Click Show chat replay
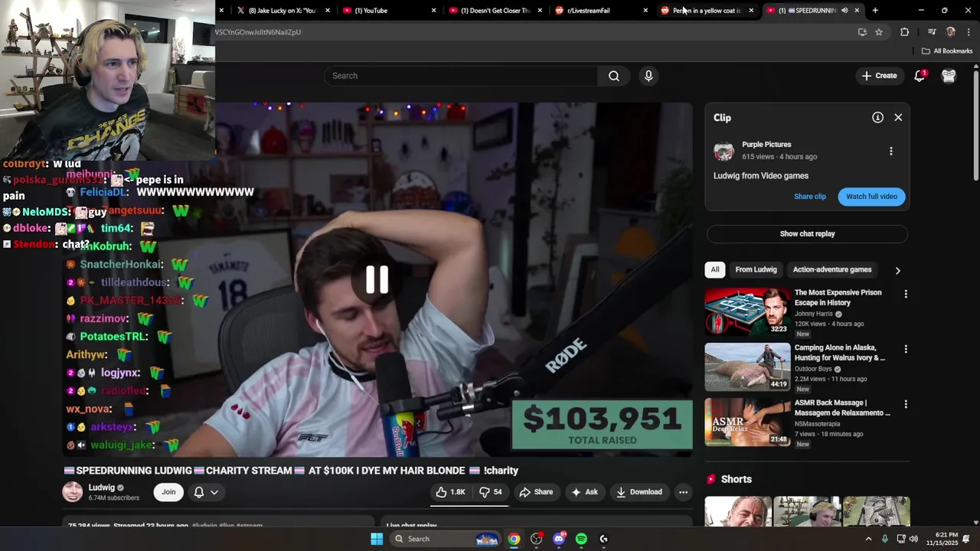The height and width of the screenshot is (551, 980). click(x=807, y=233)
